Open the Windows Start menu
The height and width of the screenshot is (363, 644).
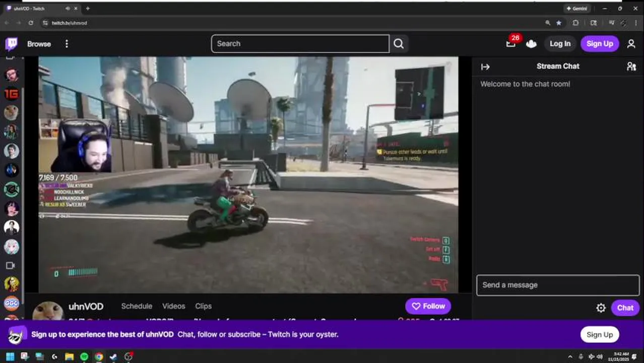pos(10,357)
